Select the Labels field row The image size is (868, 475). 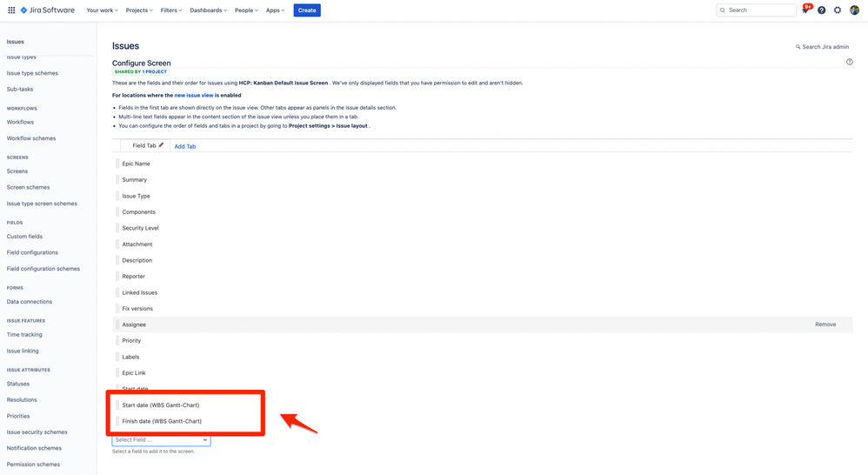483,357
